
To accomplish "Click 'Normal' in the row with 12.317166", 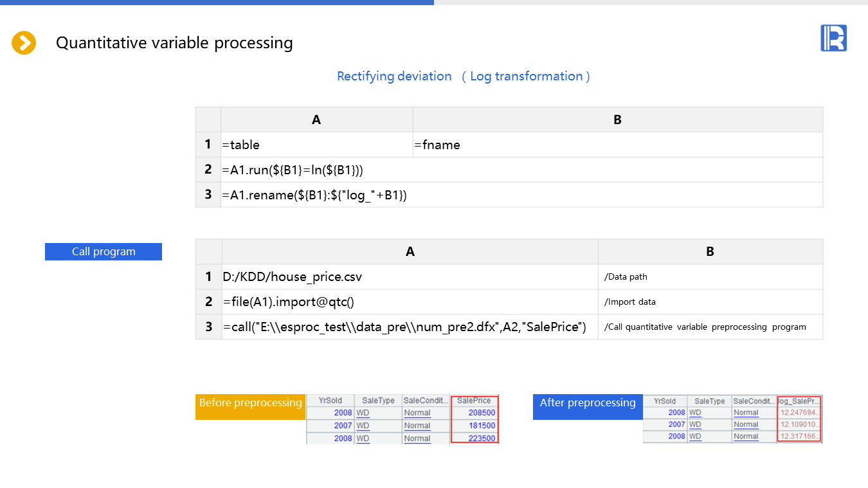I will pos(746,437).
